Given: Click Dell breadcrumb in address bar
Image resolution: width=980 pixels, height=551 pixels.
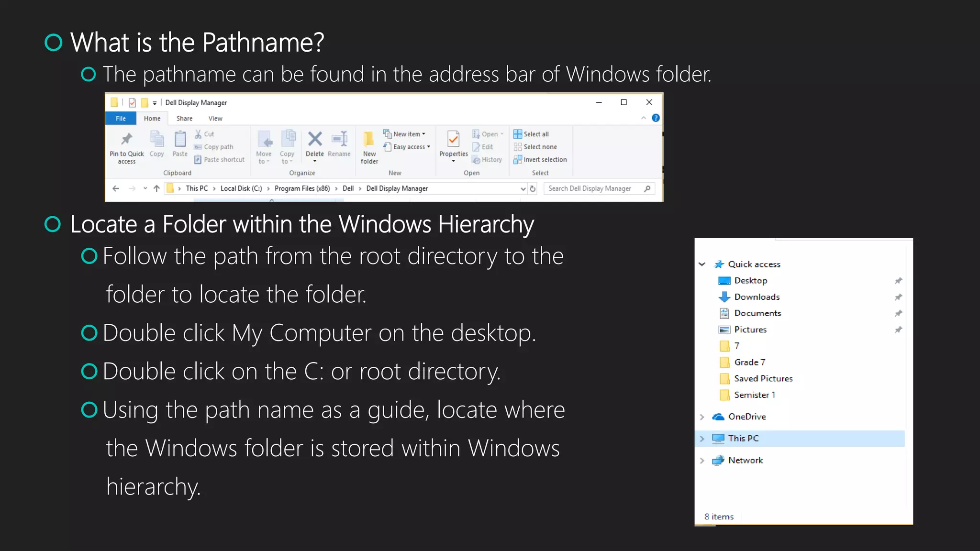Looking at the screenshot, I should [348, 188].
